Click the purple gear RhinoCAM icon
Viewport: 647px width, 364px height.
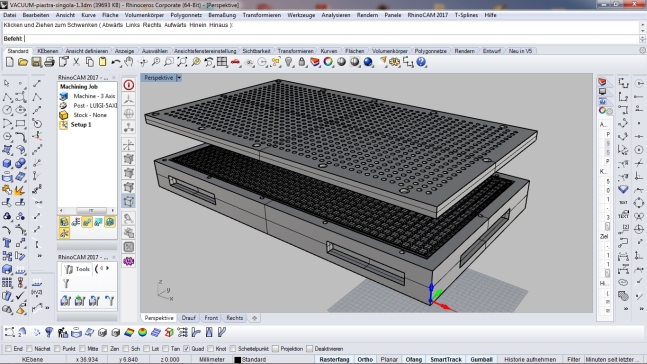click(129, 261)
